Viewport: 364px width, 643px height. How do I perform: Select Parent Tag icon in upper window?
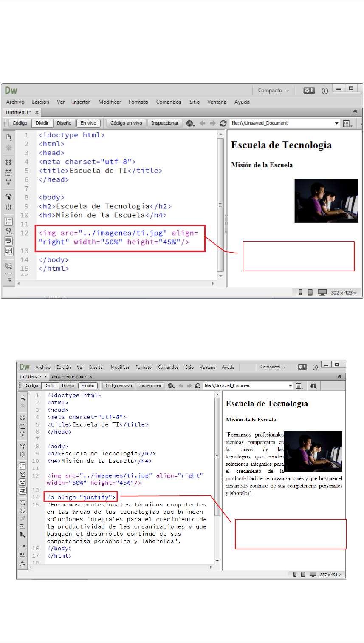8,197
